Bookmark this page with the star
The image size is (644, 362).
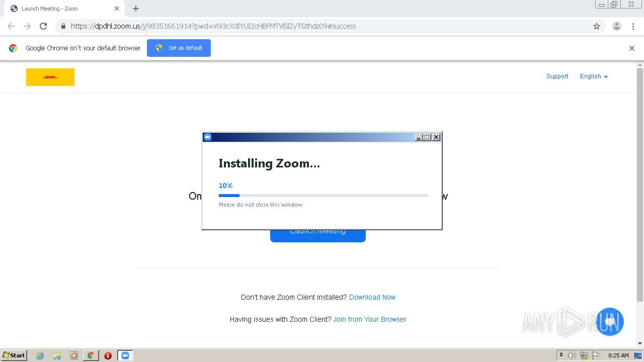click(597, 26)
